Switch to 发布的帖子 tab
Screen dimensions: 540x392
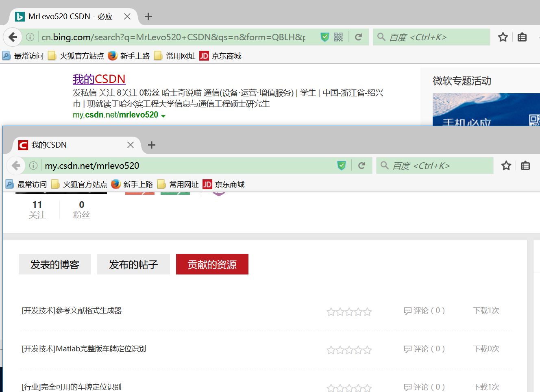133,264
